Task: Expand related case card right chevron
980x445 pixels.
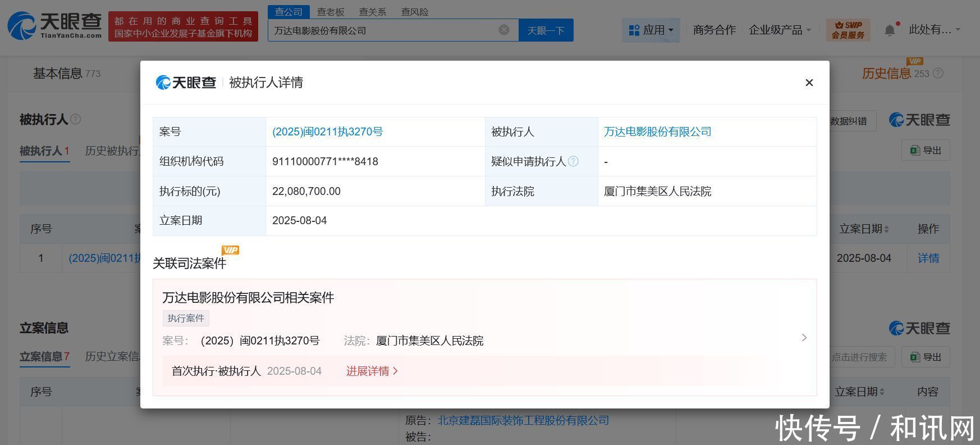Action: 804,338
